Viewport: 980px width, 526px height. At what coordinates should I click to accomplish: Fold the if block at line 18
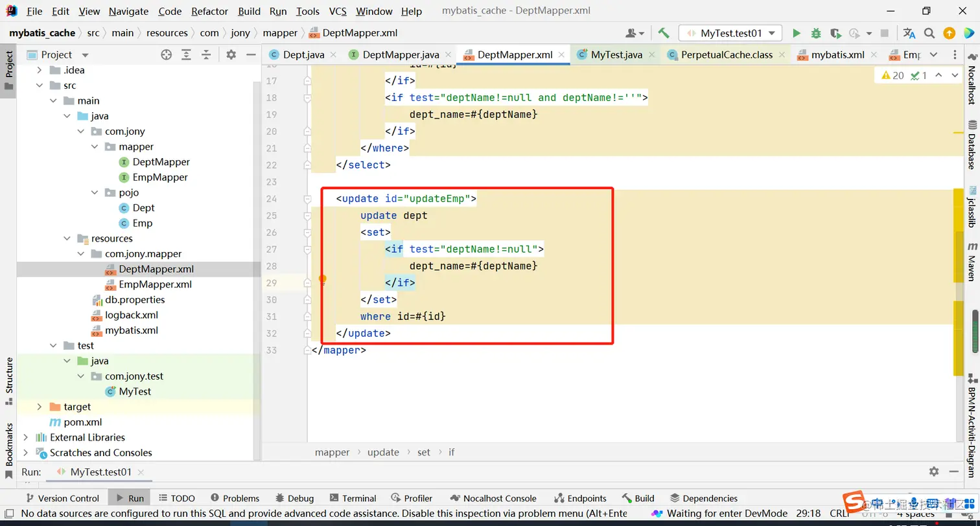click(307, 98)
